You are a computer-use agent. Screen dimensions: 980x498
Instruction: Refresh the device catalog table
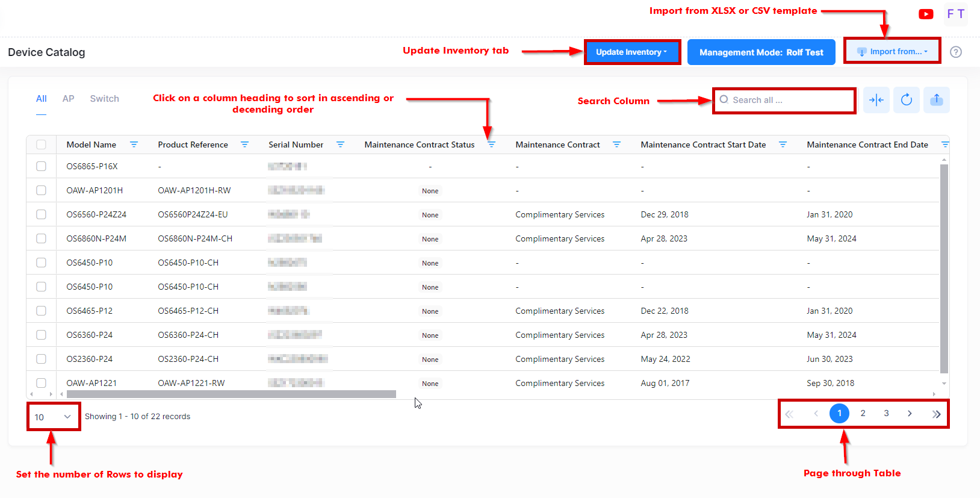(x=907, y=100)
